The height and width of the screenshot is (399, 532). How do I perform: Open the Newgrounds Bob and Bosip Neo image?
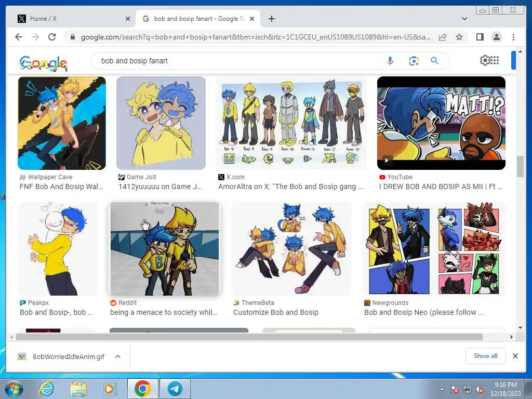pyautogui.click(x=434, y=249)
